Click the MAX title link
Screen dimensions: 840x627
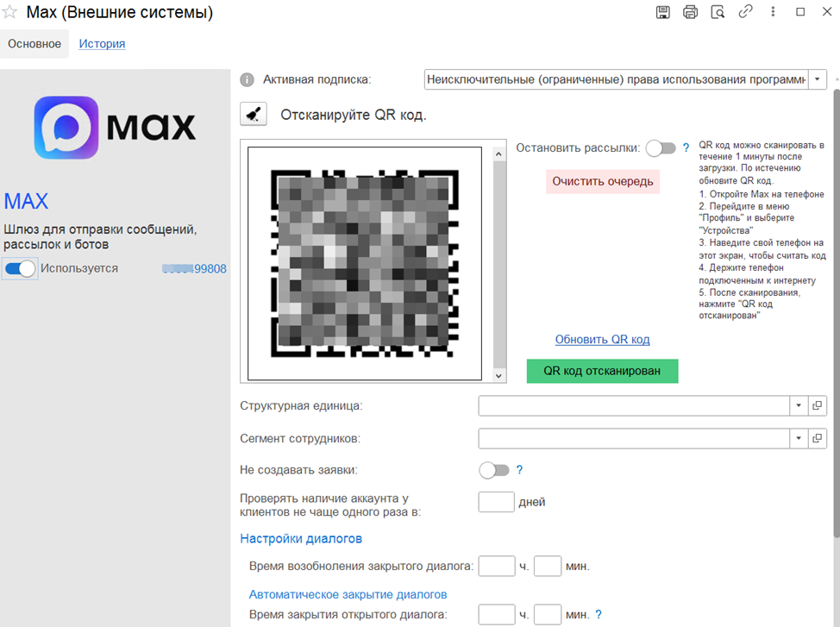[x=26, y=202]
